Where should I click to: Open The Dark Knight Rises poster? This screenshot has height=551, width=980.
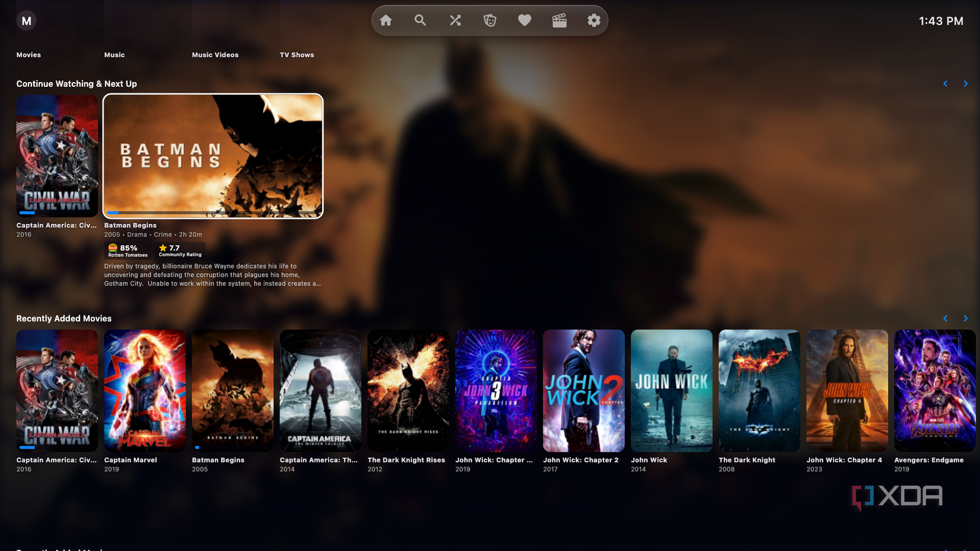(409, 391)
